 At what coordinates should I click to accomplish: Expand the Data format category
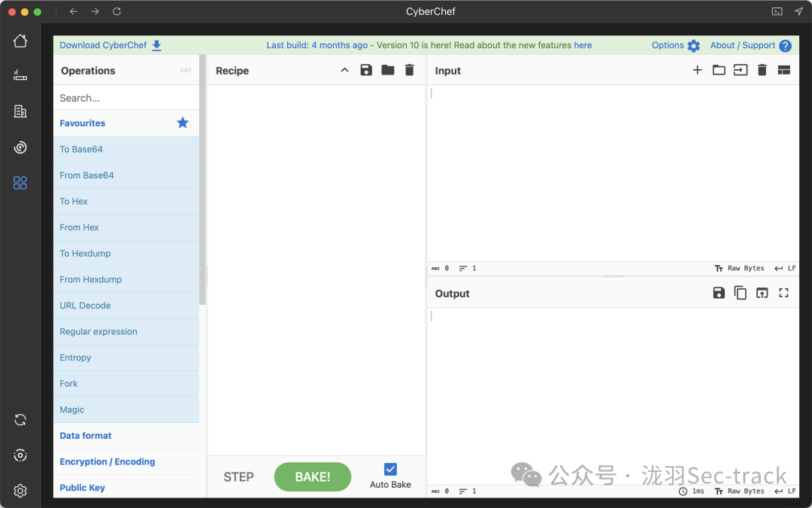coord(126,436)
